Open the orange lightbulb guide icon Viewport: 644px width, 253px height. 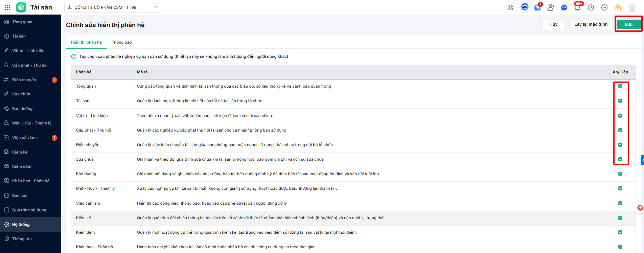tap(618, 7)
